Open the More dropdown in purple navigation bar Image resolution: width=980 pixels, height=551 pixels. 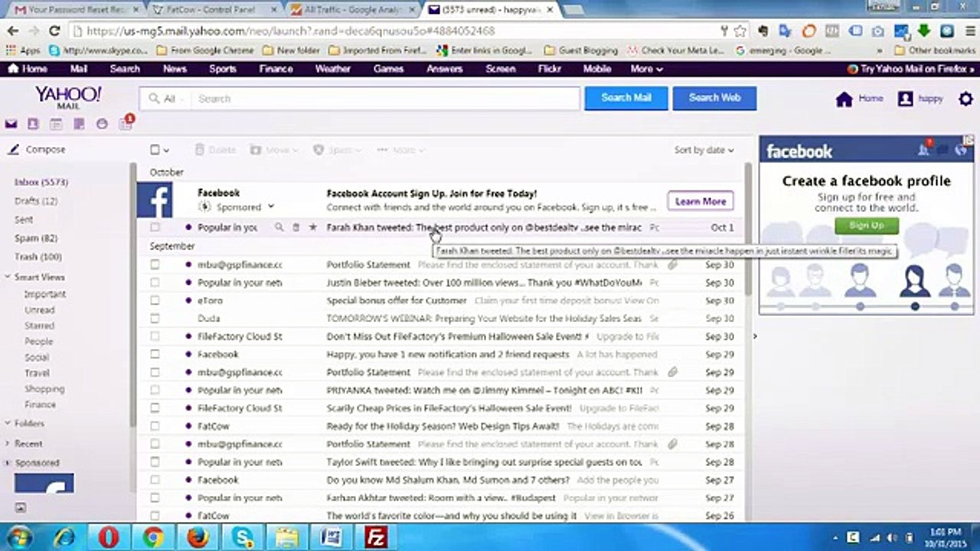click(x=646, y=69)
